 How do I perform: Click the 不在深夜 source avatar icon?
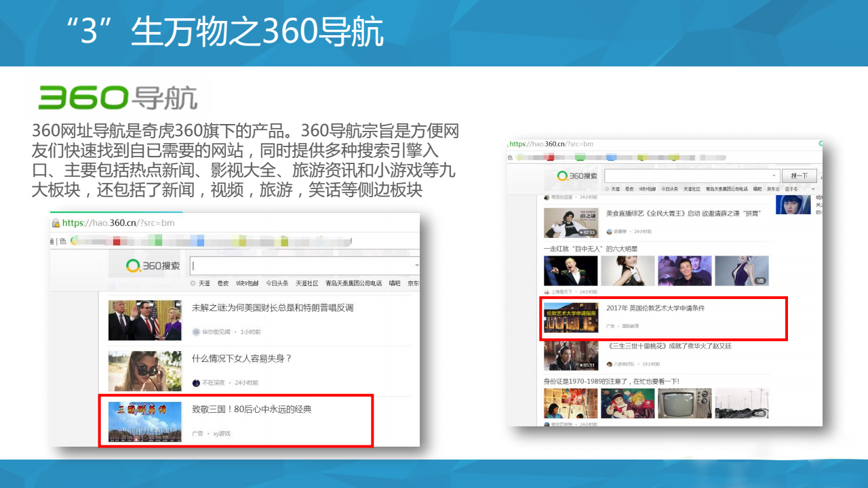coord(196,383)
